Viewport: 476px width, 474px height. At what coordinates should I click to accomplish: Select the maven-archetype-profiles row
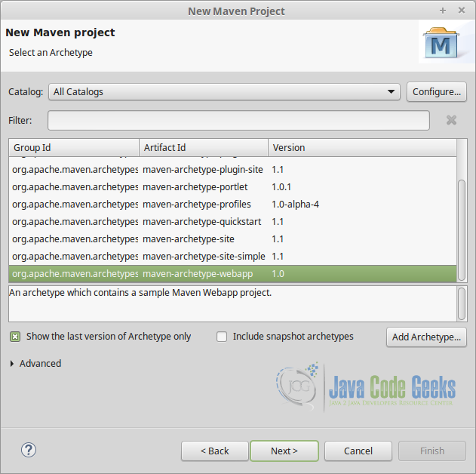(232, 204)
